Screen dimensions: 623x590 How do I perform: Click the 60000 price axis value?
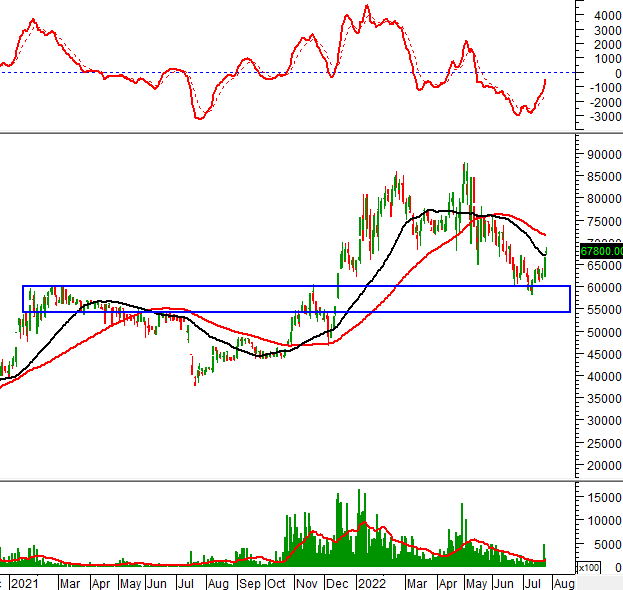click(x=604, y=288)
